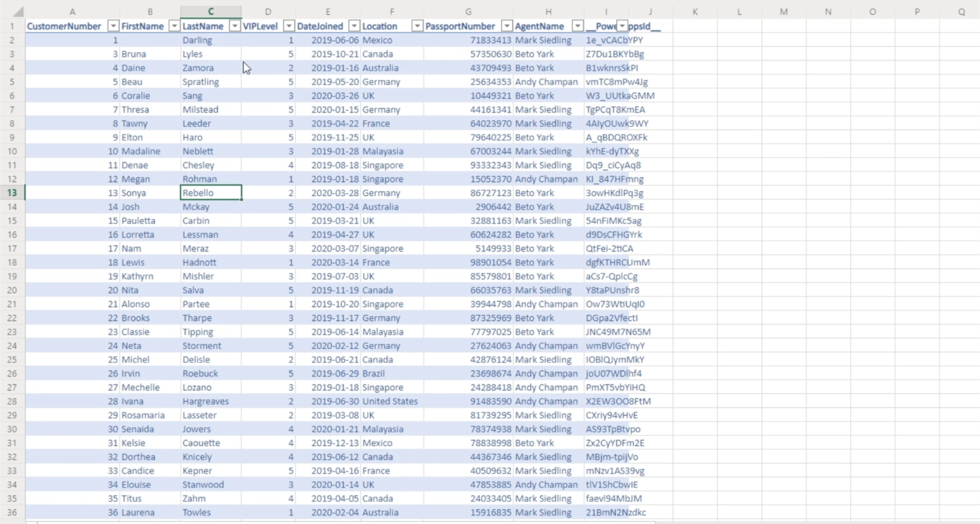980x524 pixels.
Task: Select column H header
Action: pyautogui.click(x=548, y=12)
